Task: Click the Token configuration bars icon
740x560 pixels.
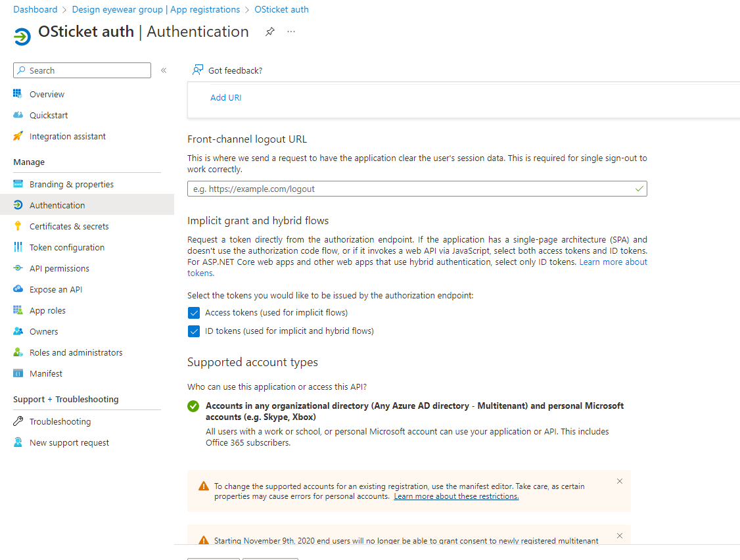Action: 18,247
